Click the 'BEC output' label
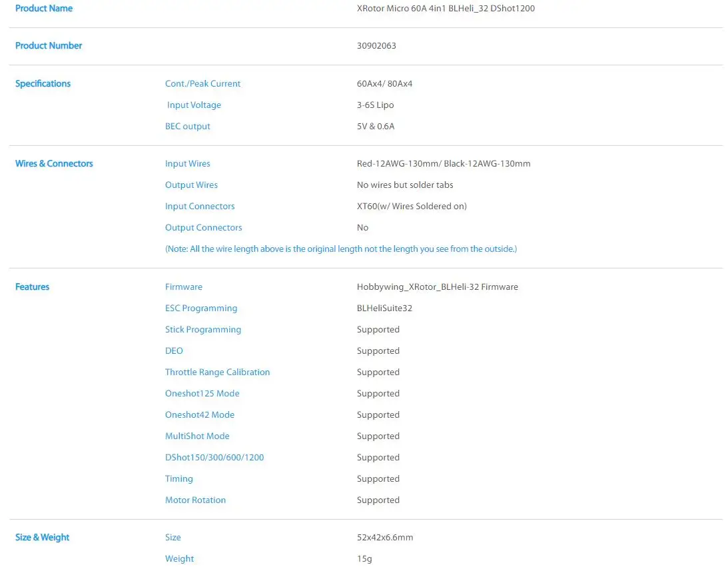 coord(188,127)
